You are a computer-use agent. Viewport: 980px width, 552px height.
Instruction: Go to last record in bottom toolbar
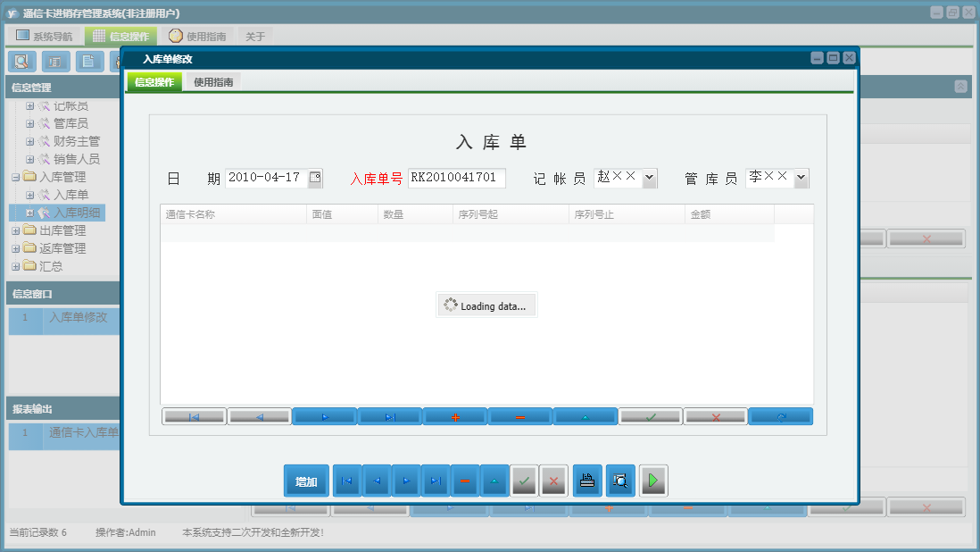coord(436,481)
